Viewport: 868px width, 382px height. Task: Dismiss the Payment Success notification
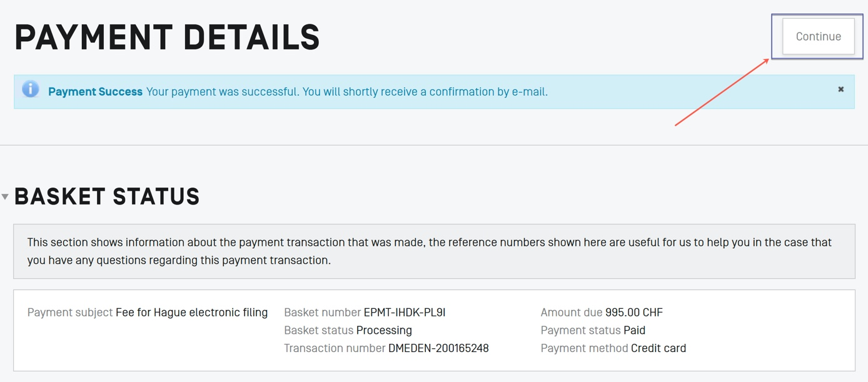841,89
